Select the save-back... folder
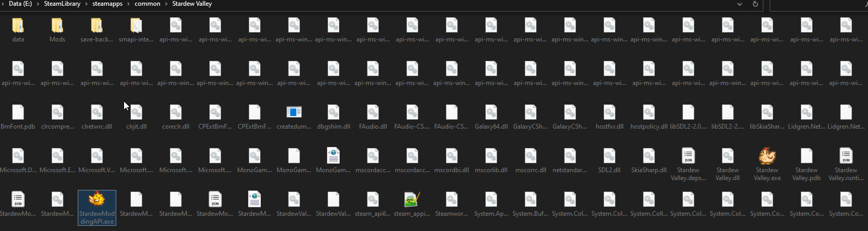 pyautogui.click(x=97, y=30)
